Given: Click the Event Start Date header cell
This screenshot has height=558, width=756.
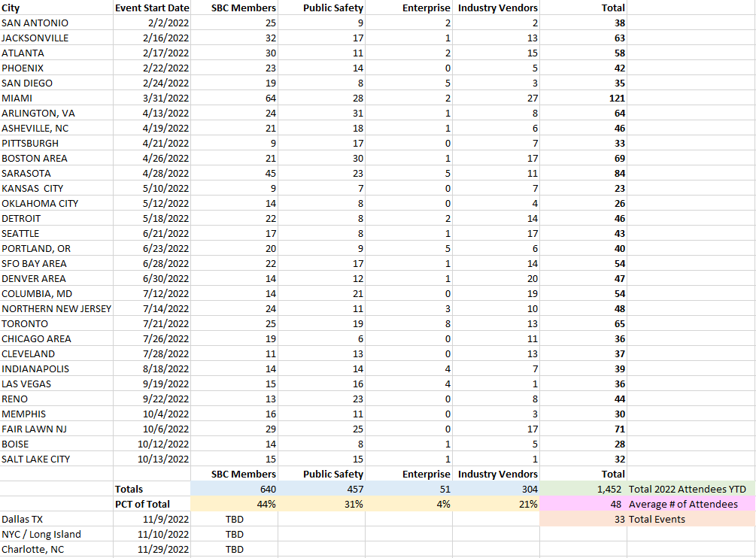Looking at the screenshot, I should coord(152,8).
